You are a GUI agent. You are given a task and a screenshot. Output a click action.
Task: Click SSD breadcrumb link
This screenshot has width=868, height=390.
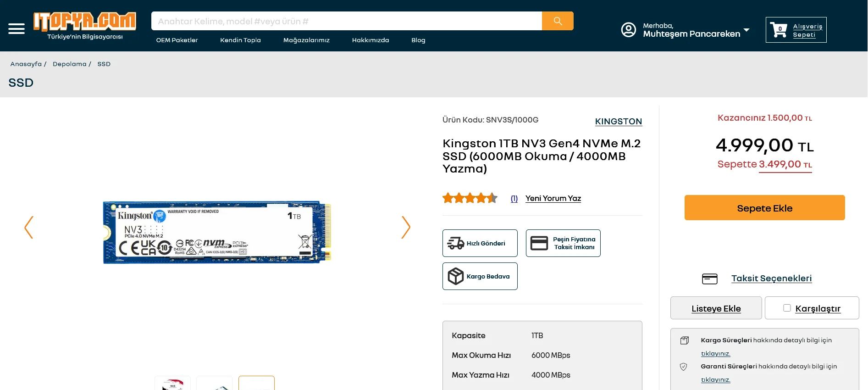(x=104, y=64)
